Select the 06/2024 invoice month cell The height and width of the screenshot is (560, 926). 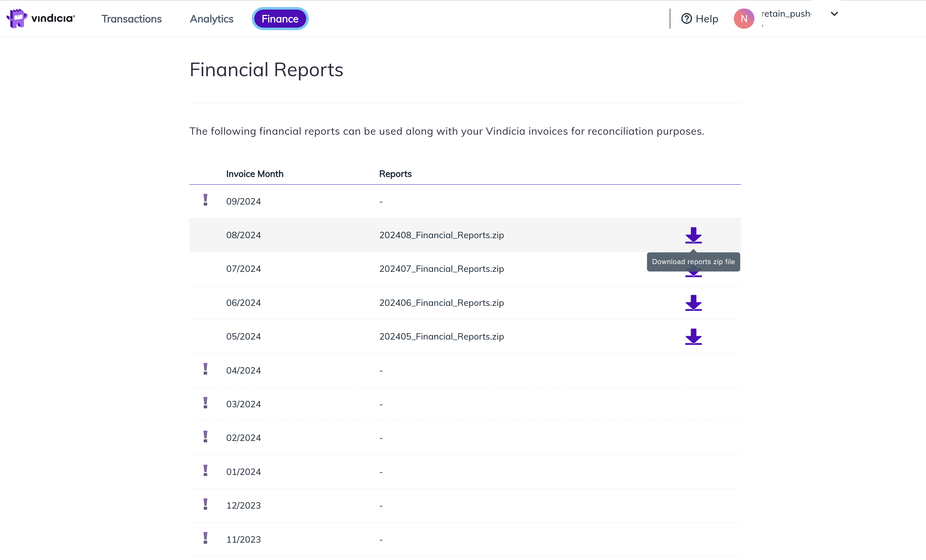click(x=244, y=303)
